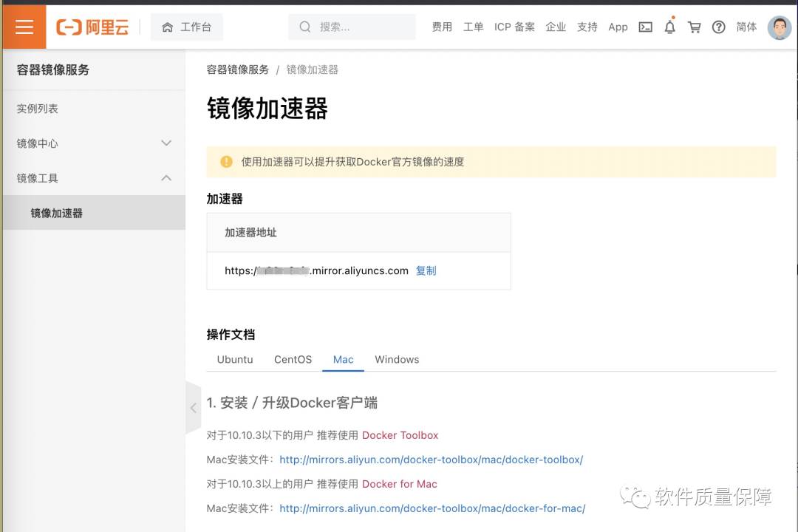
Task: Collapse the sidebar with the arrow handle
Action: click(x=194, y=408)
